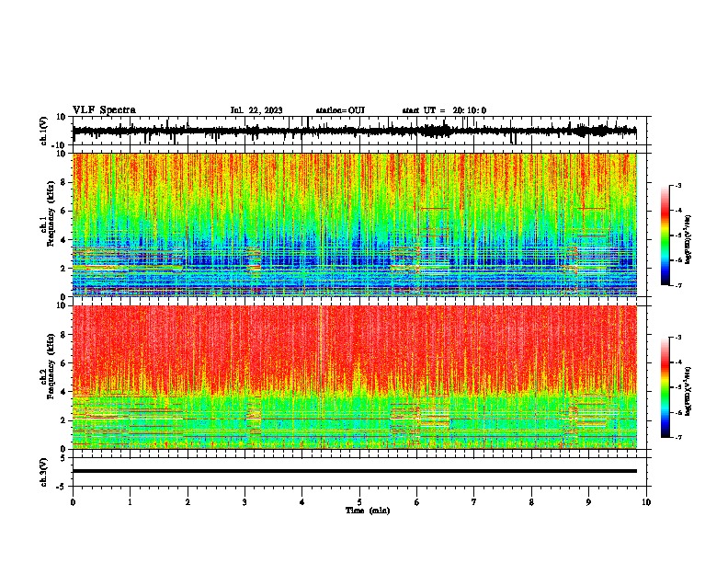Screen dimensions: 728x563
Task: Click time axis tick label '0'
Action: pos(73,502)
